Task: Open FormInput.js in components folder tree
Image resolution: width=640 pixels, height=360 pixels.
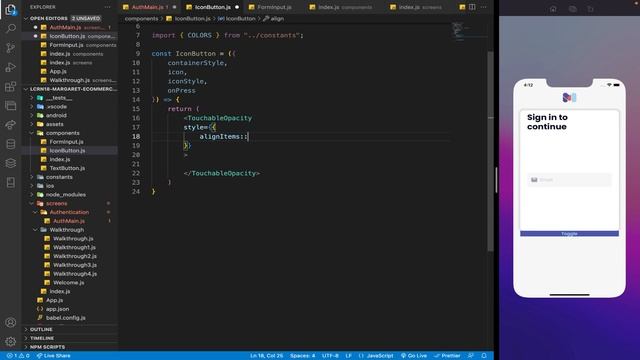Action: coord(66,142)
